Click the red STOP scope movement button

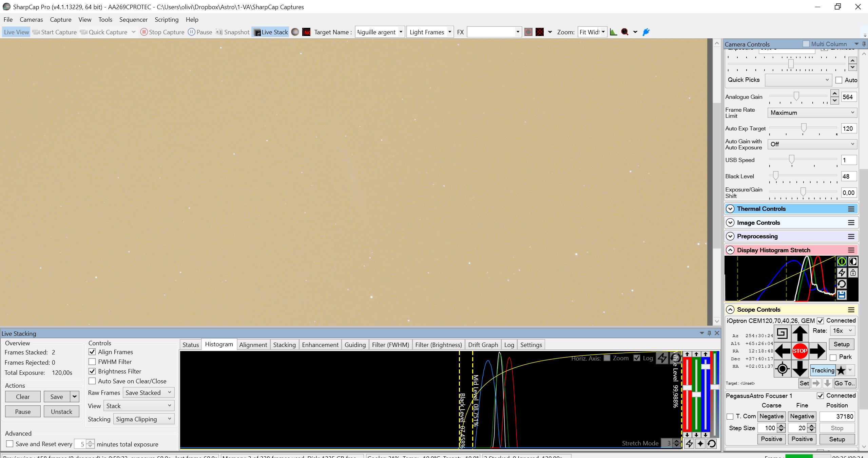799,351
